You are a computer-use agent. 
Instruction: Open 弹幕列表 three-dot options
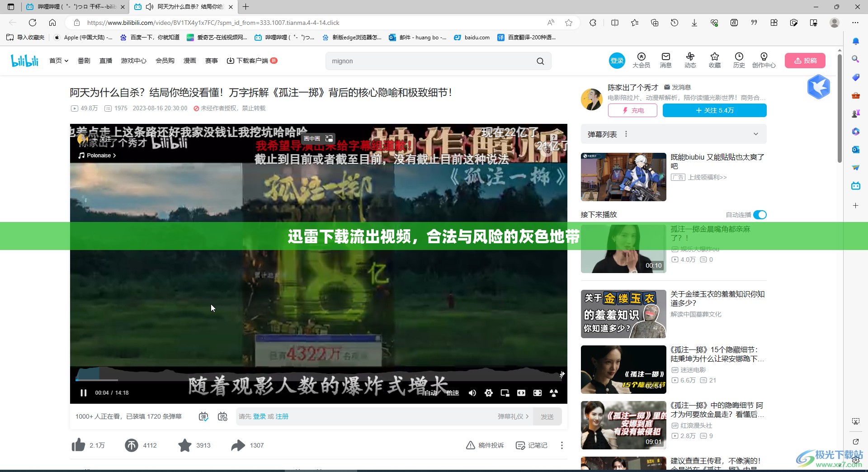click(626, 134)
